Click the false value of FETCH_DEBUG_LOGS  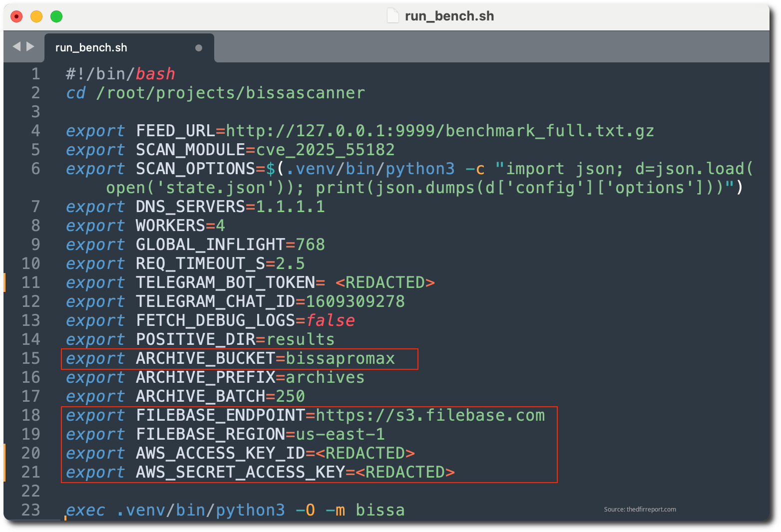330,320
